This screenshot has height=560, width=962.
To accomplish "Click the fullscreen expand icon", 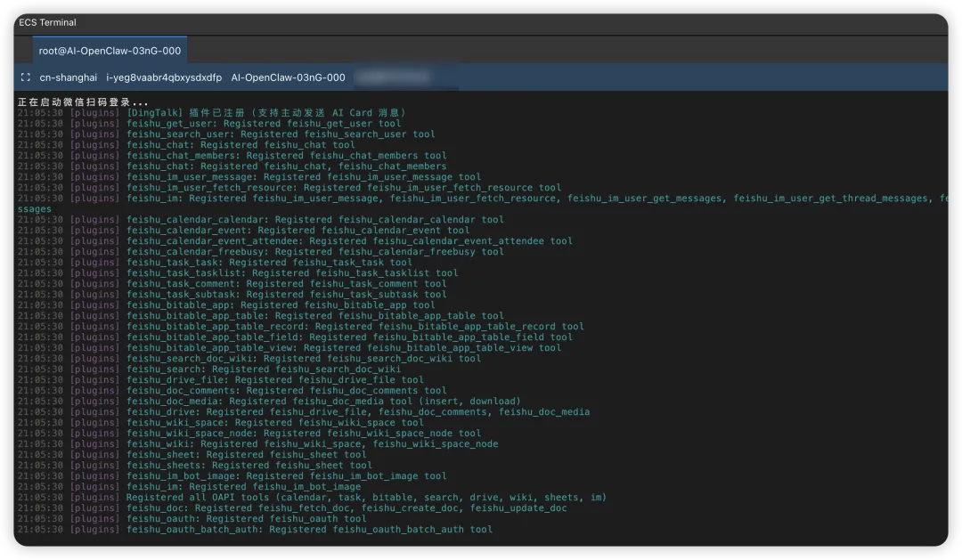I will tap(25, 77).
